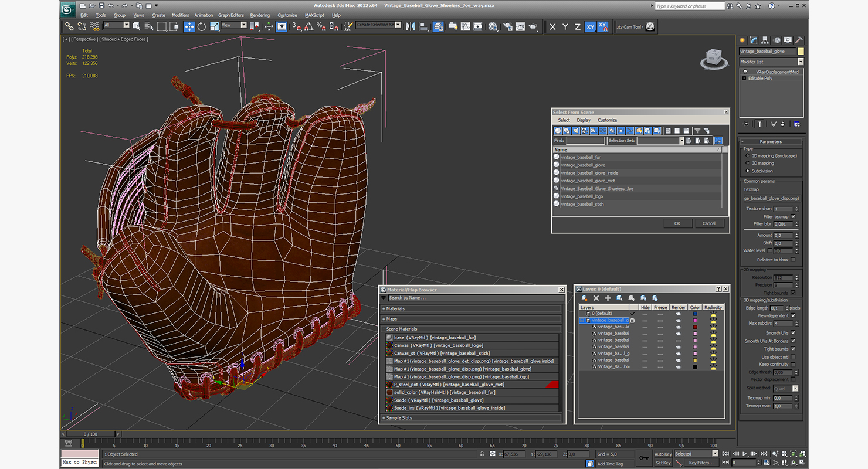Click the Pin Stack icon under modifier list
The width and height of the screenshot is (868, 469).
pos(746,124)
